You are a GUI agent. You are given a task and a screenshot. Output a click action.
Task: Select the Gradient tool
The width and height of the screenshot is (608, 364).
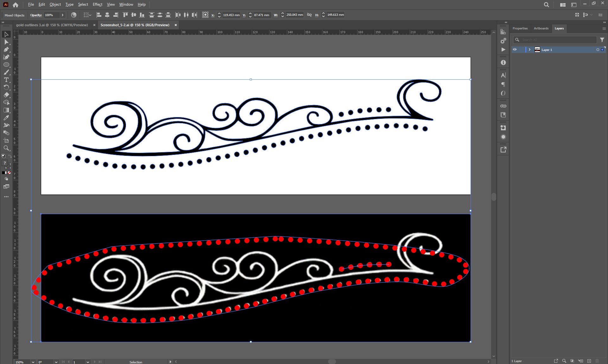(x=6, y=110)
